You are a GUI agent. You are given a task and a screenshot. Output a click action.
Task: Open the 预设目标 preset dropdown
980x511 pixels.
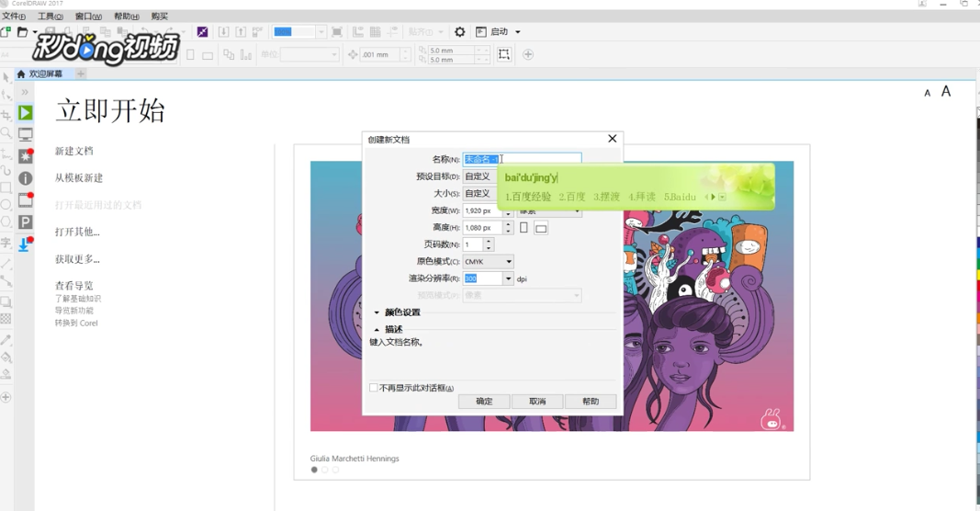[480, 176]
